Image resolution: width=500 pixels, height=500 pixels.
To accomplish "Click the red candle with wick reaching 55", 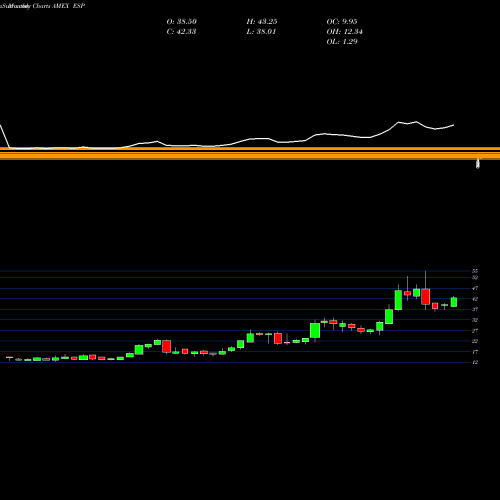I will [x=425, y=297].
